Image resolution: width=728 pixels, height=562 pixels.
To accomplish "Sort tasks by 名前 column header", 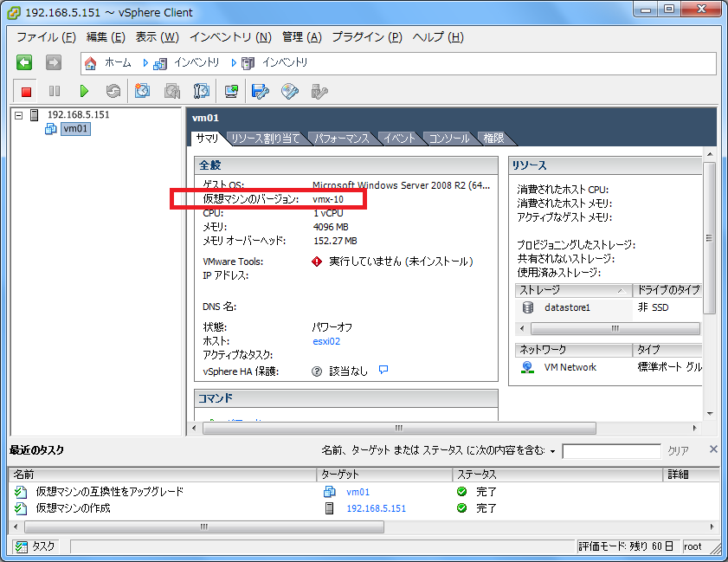I will click(x=163, y=475).
